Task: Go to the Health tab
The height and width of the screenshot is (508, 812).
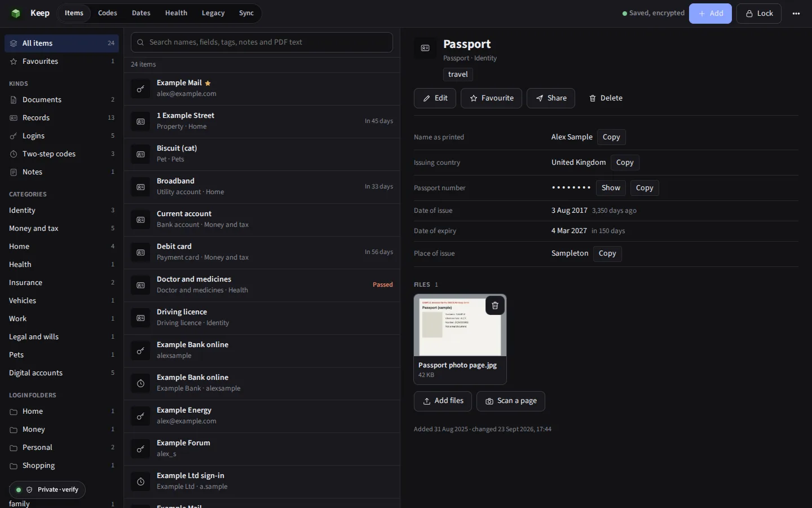Action: 176,13
